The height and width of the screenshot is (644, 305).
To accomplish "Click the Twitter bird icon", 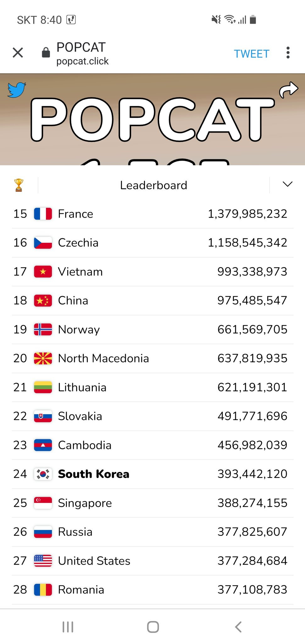I will (x=17, y=90).
